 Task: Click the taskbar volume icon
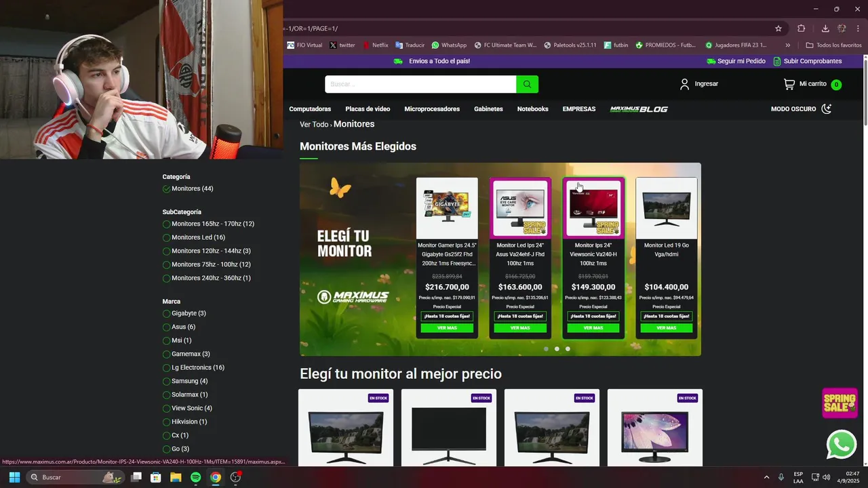(826, 477)
